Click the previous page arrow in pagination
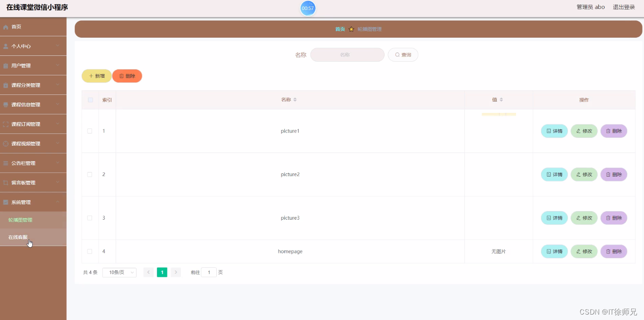 tap(148, 272)
